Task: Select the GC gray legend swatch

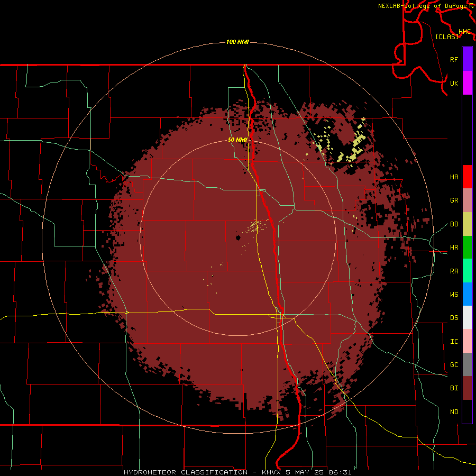Action: point(467,364)
